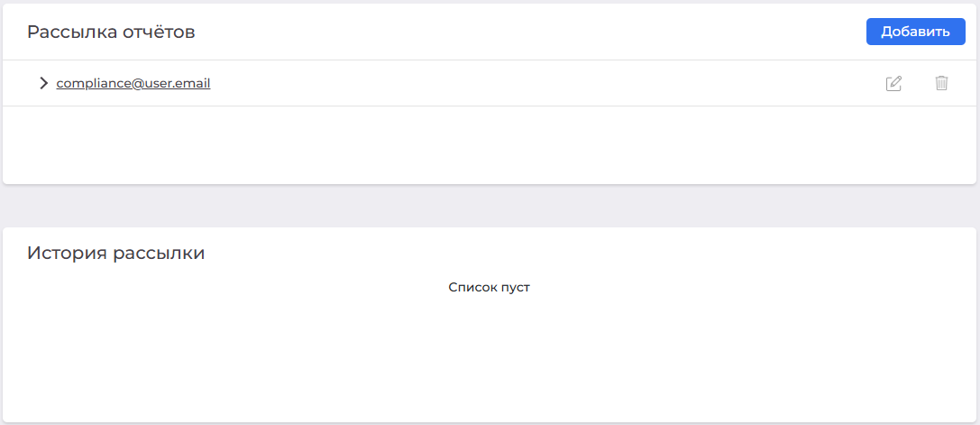Image resolution: width=980 pixels, height=425 pixels.
Task: Click the Список пуст message
Action: point(490,287)
